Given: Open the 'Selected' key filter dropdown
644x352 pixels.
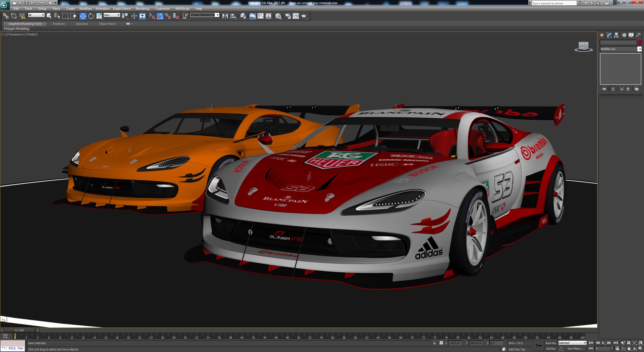Looking at the screenshot, I should pos(572,343).
